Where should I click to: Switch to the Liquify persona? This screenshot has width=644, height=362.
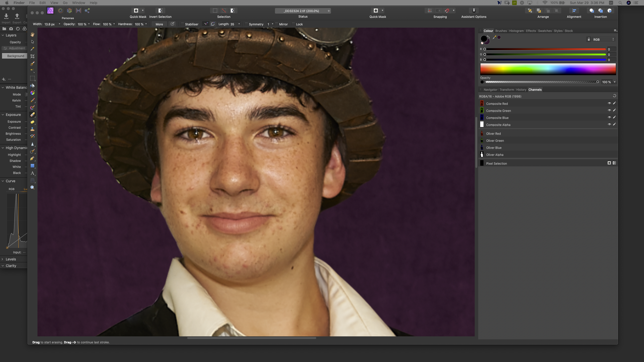point(60,11)
